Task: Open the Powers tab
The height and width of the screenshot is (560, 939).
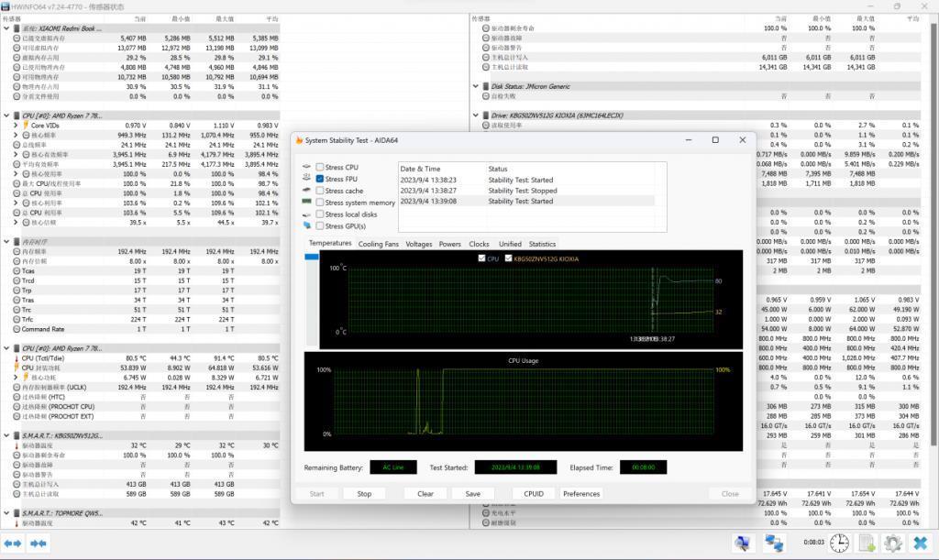Action: click(449, 244)
